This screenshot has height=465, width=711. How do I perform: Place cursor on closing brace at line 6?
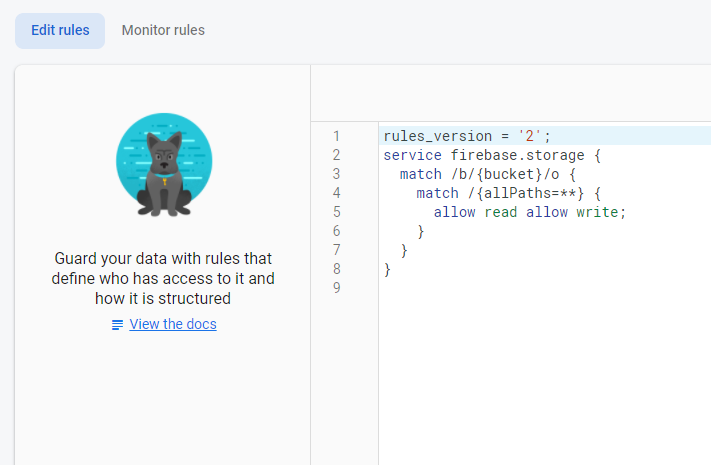coord(420,231)
